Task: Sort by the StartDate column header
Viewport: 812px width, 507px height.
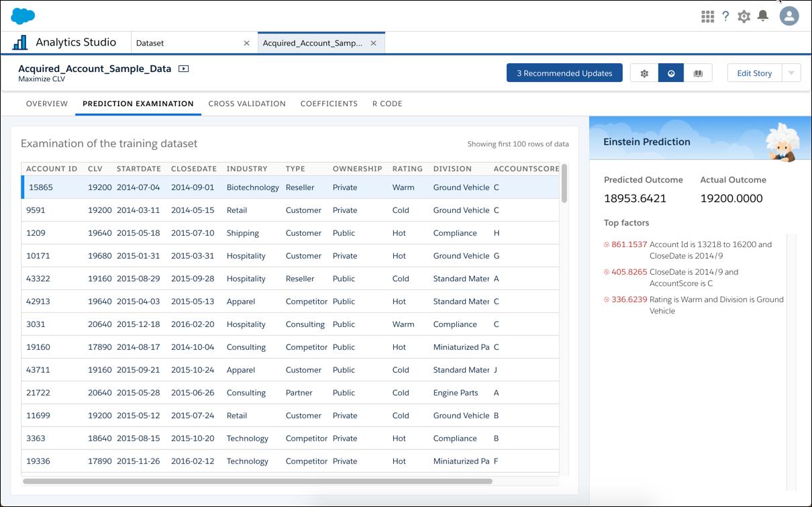Action: [139, 169]
